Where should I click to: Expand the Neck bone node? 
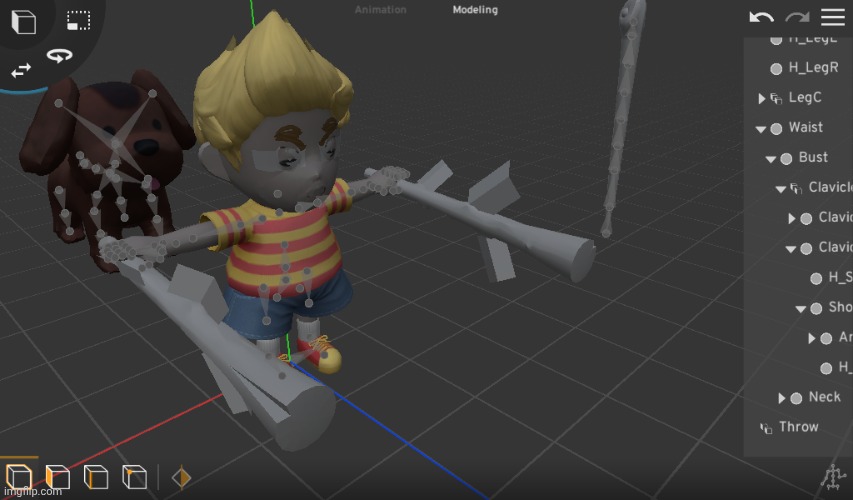click(782, 398)
